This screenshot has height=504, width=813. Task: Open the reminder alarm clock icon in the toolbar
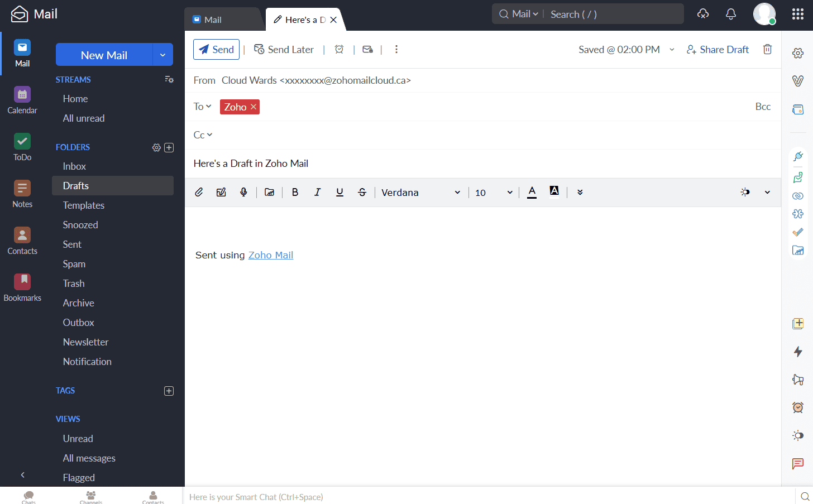click(339, 50)
